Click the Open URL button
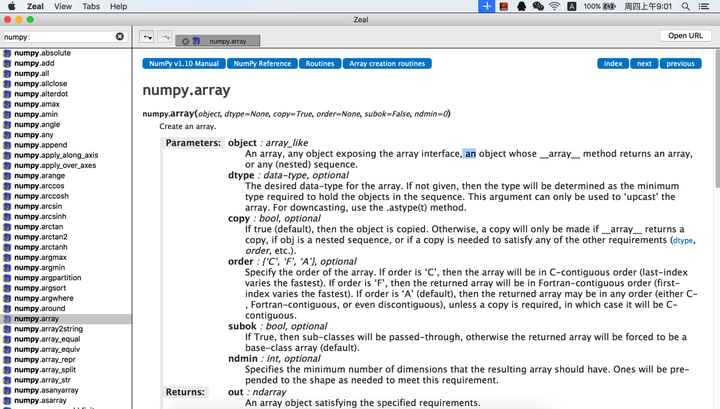Screen dimensions: 720x409 685,35
